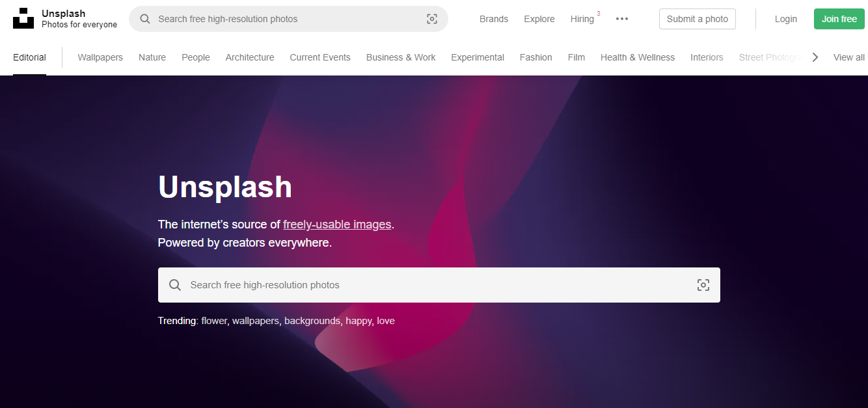The width and height of the screenshot is (868, 408).
Task: Open the Interiors category
Action: click(707, 57)
